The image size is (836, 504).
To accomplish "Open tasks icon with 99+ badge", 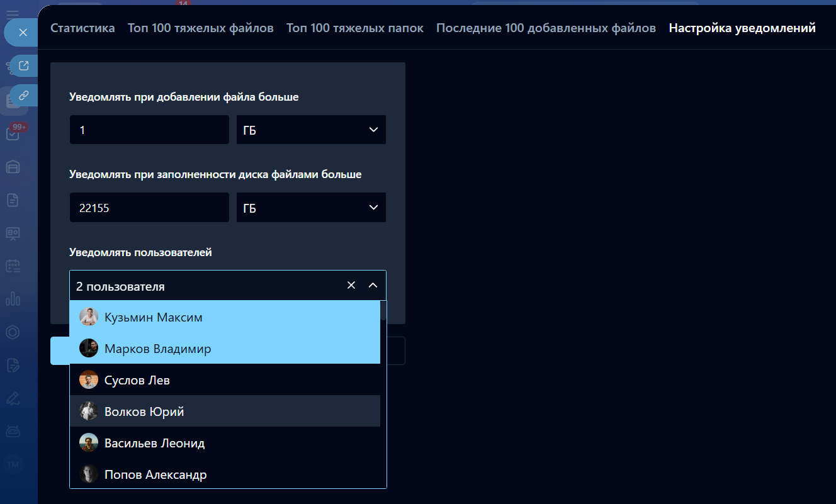I will click(x=13, y=133).
